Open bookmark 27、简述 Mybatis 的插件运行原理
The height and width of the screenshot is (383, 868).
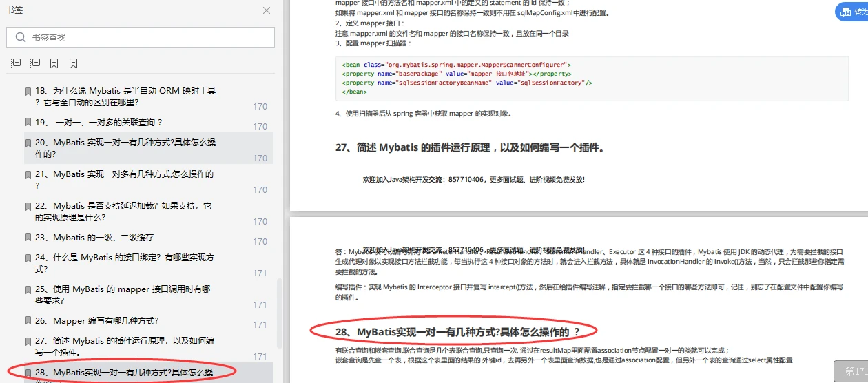[x=125, y=346]
